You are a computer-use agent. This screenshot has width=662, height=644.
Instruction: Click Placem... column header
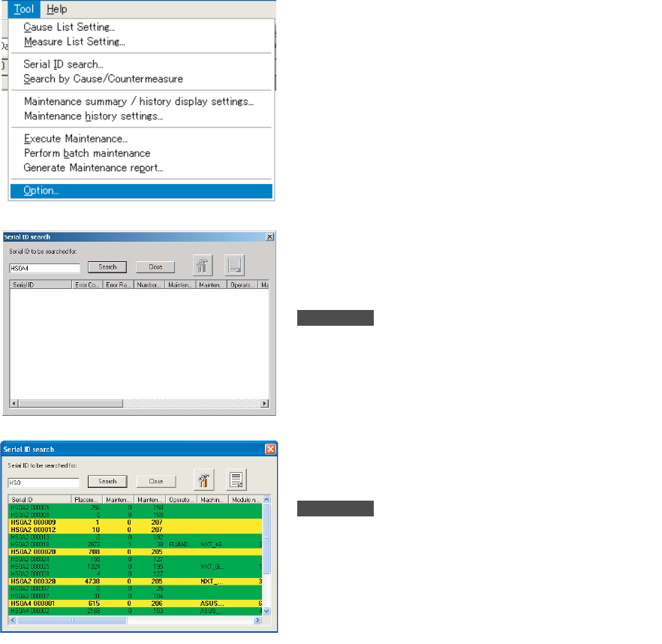tap(86, 500)
